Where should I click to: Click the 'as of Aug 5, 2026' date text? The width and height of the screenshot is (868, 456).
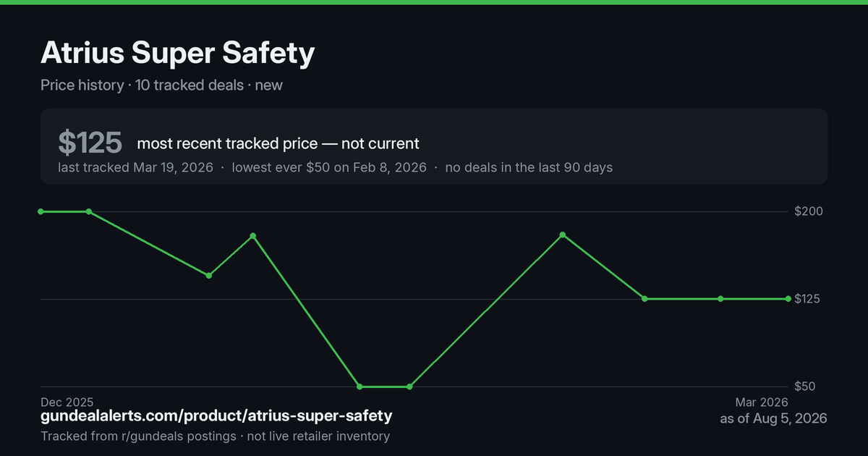[x=773, y=418]
